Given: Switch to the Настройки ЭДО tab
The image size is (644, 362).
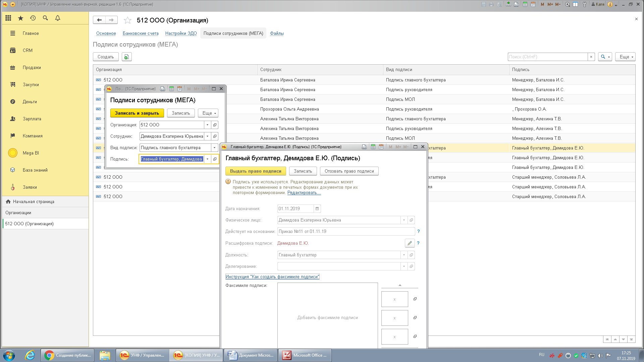Looking at the screenshot, I should 181,33.
